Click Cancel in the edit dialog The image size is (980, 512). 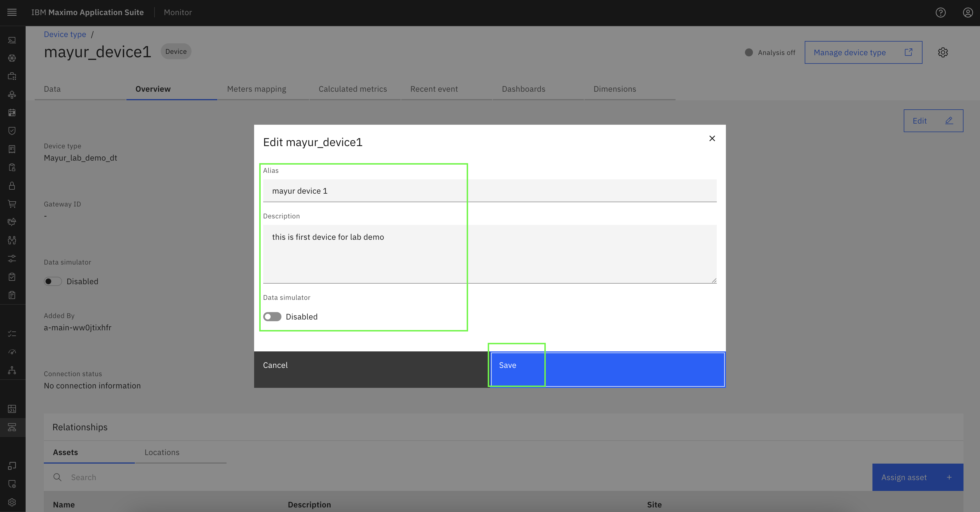pos(372,369)
